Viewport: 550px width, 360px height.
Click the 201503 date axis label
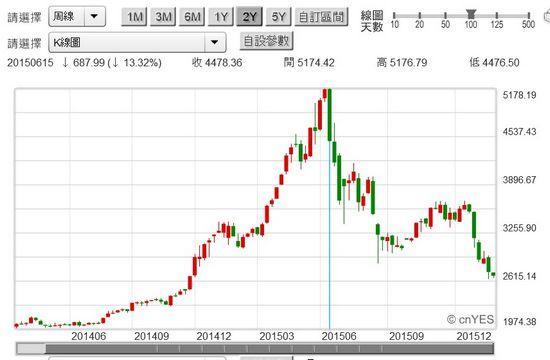point(276,336)
